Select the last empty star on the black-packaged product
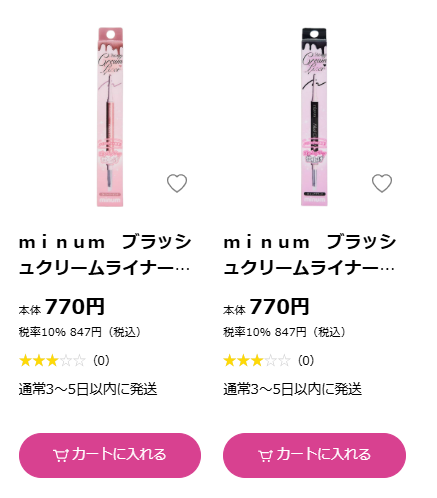437x498 pixels. point(284,361)
